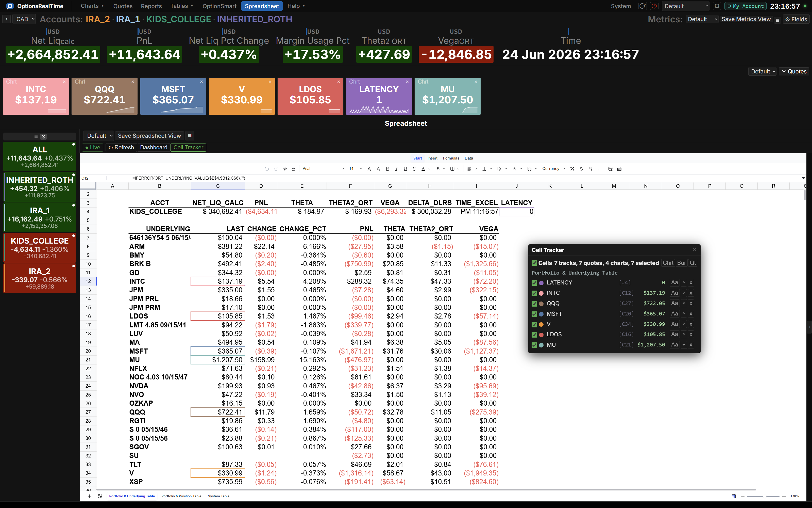The height and width of the screenshot is (508, 812).
Task: Toggle the Cells select-all checkbox
Action: pyautogui.click(x=534, y=263)
